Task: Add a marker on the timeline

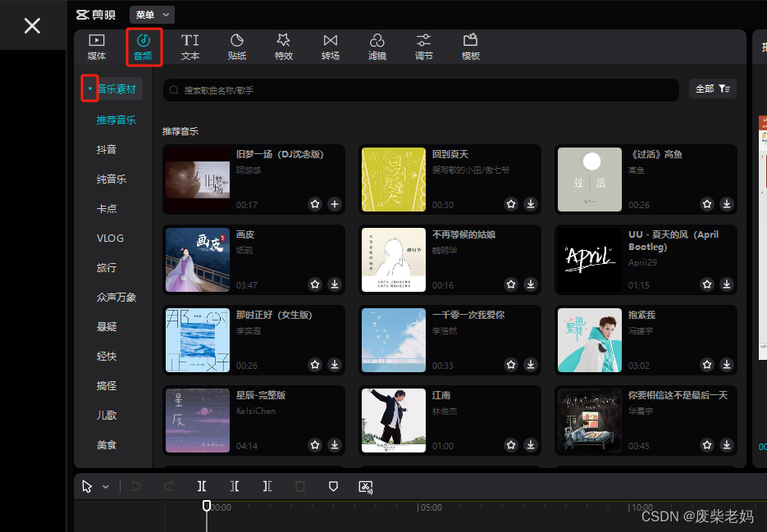Action: [333, 486]
